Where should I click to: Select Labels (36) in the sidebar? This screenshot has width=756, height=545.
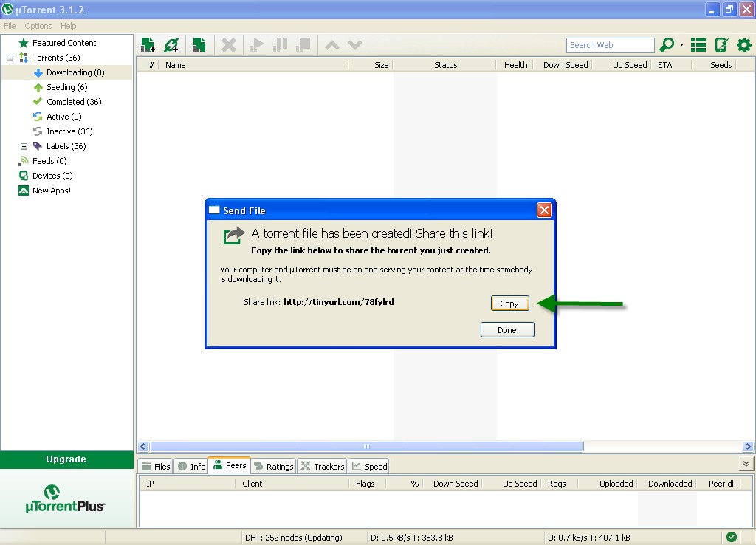click(66, 146)
